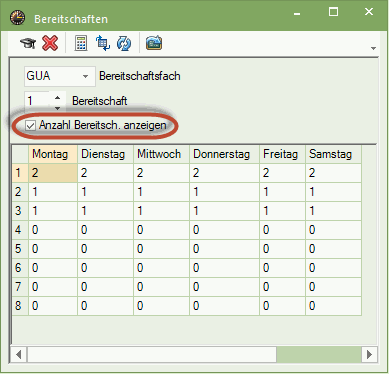Select Montag cell in row 1
Image resolution: width=389 pixels, height=374 pixels.
point(53,173)
